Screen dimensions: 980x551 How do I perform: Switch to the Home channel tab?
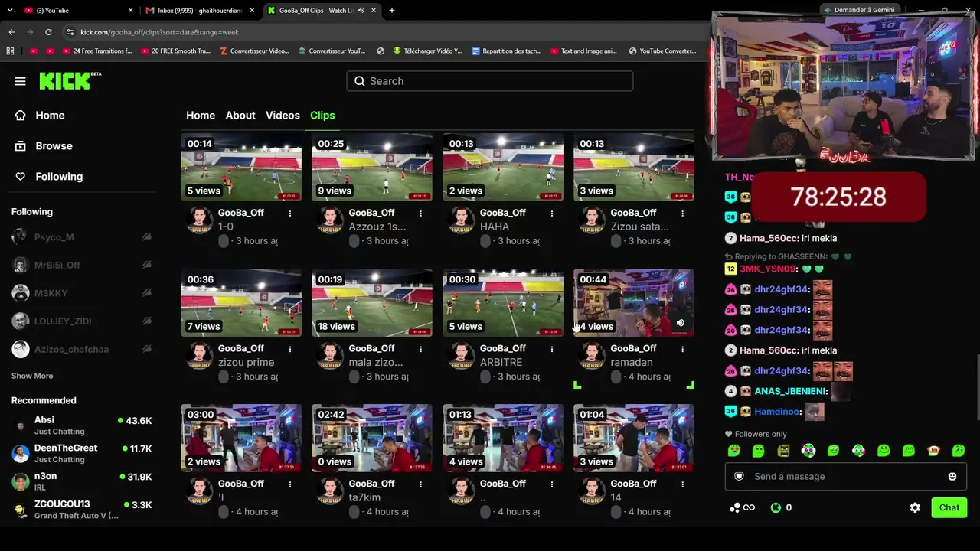pos(201,116)
